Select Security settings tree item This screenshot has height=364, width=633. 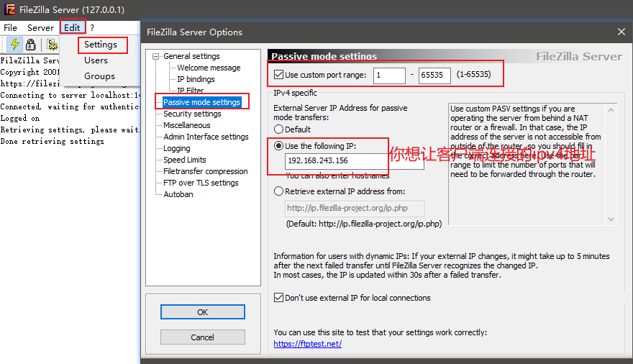pos(192,114)
